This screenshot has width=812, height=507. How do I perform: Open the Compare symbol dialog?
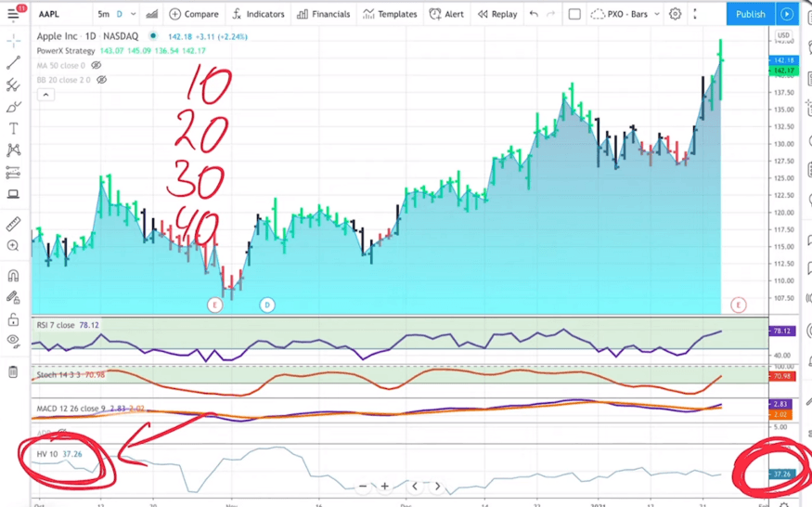(194, 14)
